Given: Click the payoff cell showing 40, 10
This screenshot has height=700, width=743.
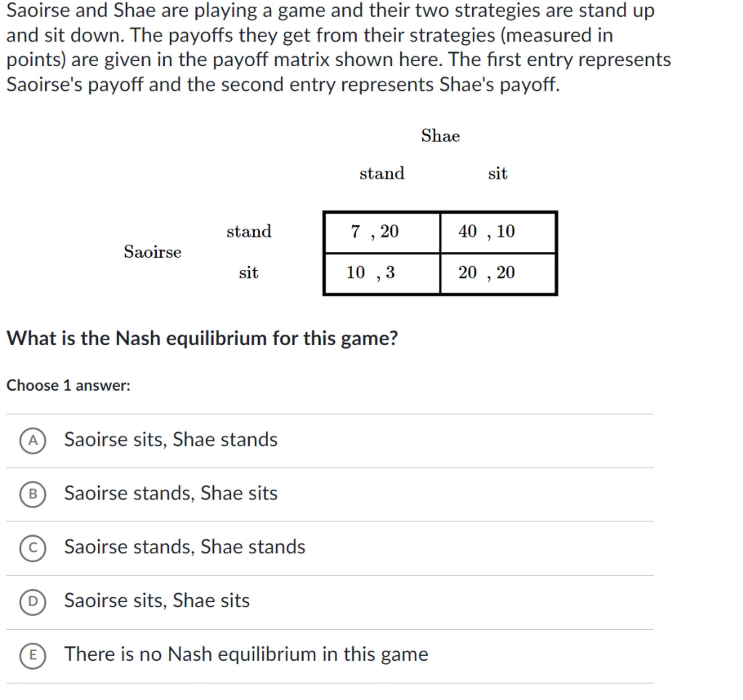Looking at the screenshot, I should coord(497,232).
